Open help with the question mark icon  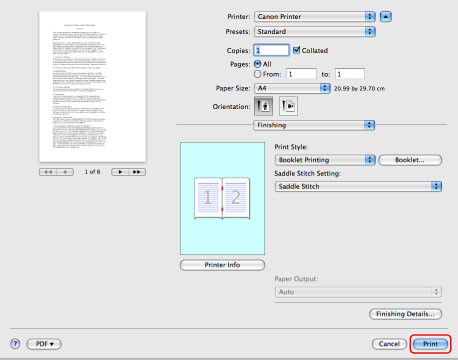pyautogui.click(x=15, y=344)
